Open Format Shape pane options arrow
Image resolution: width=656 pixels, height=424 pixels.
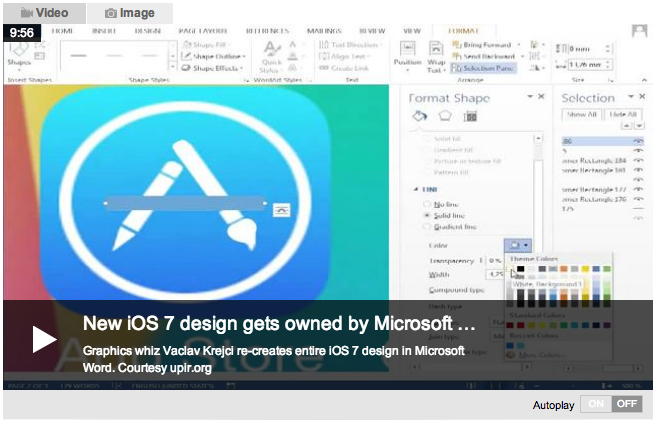[530, 96]
